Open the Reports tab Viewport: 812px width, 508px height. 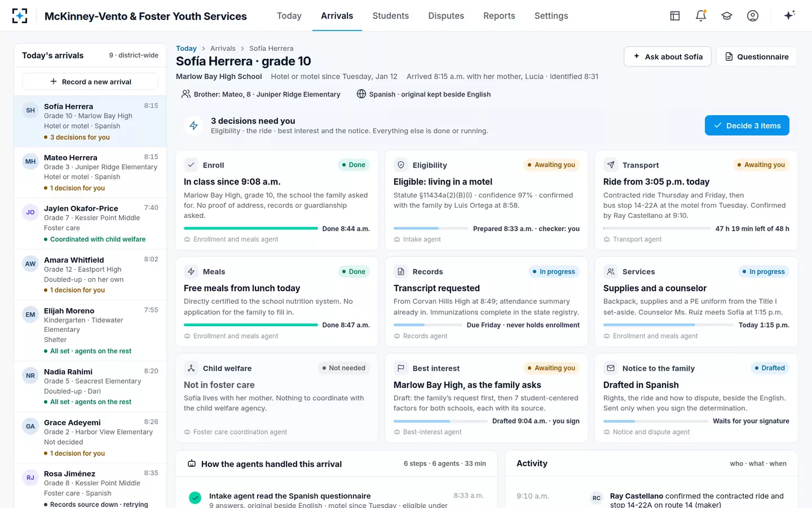[499, 16]
